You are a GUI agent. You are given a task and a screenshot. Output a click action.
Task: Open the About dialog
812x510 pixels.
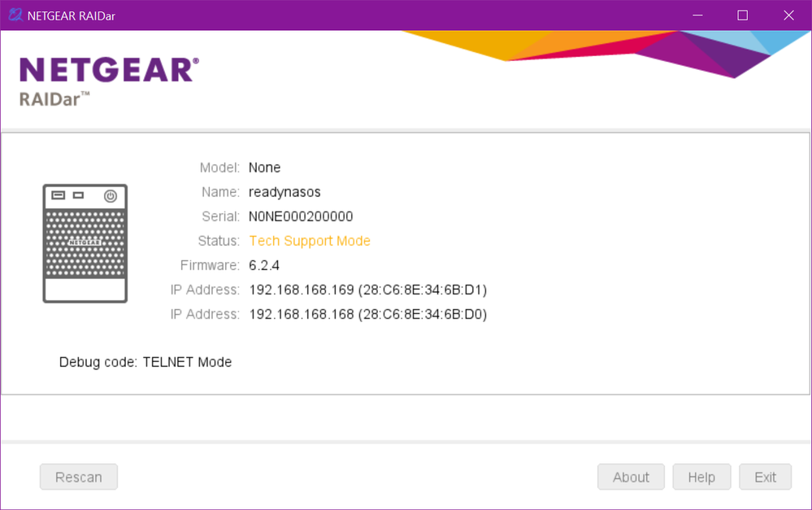(631, 477)
